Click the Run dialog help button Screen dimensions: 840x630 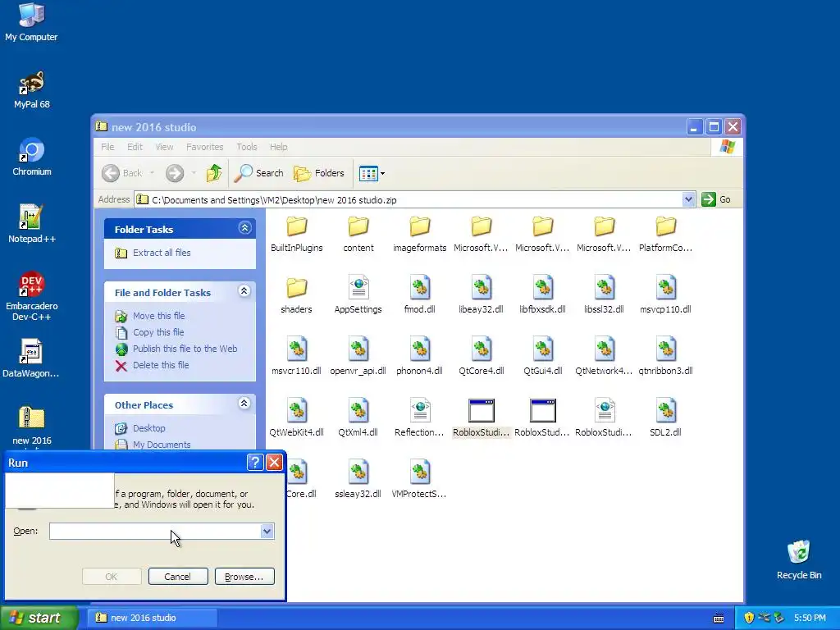pos(255,463)
